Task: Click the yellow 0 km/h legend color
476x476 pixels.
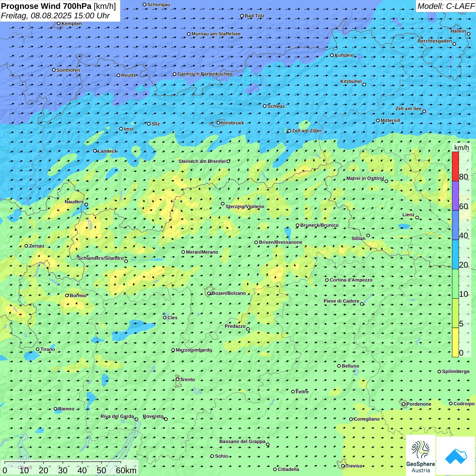Action: [x=455, y=342]
